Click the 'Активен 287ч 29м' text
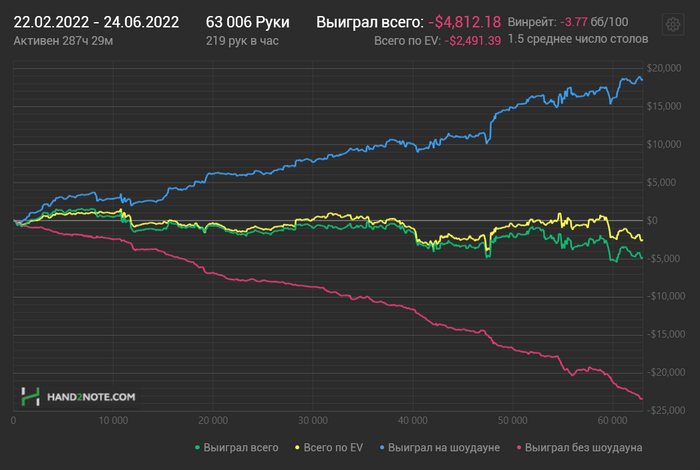 [x=63, y=41]
